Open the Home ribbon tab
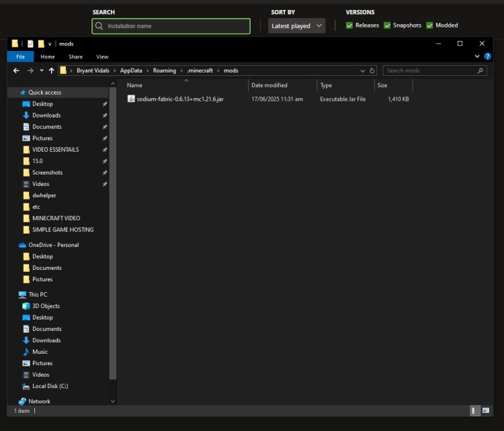504x431 pixels. [48, 57]
